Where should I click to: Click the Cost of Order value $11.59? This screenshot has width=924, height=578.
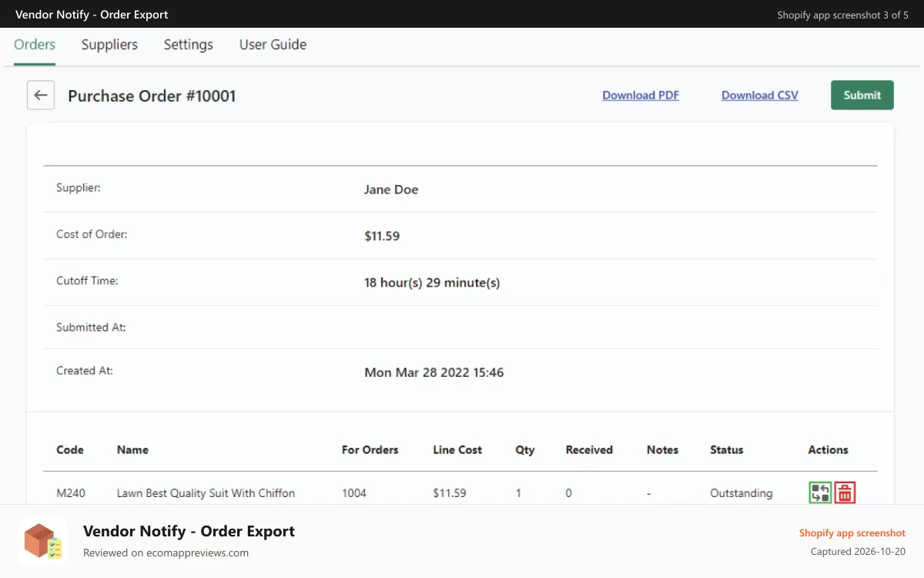point(382,236)
